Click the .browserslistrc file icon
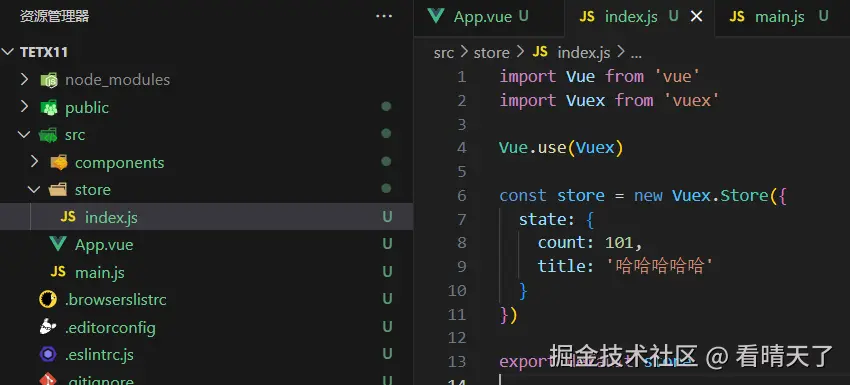Image resolution: width=850 pixels, height=385 pixels. coord(48,299)
